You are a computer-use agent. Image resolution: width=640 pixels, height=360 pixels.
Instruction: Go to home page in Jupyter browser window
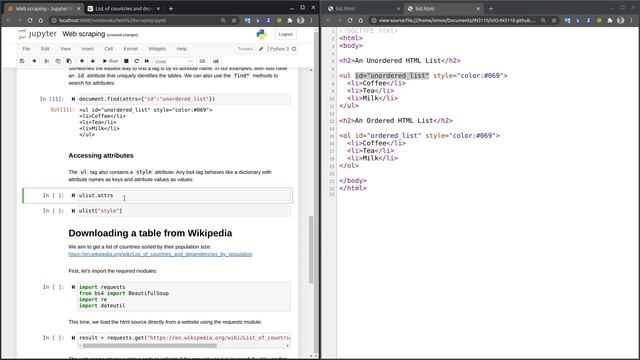click(40, 20)
